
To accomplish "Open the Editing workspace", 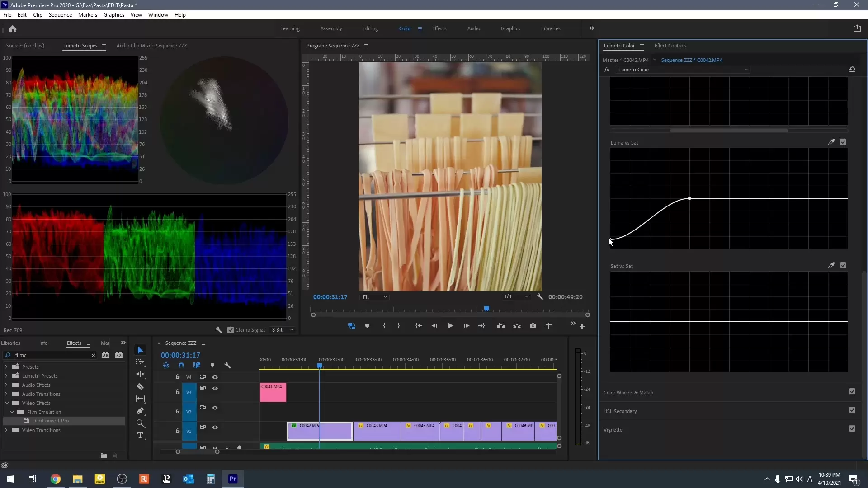I will [x=370, y=28].
